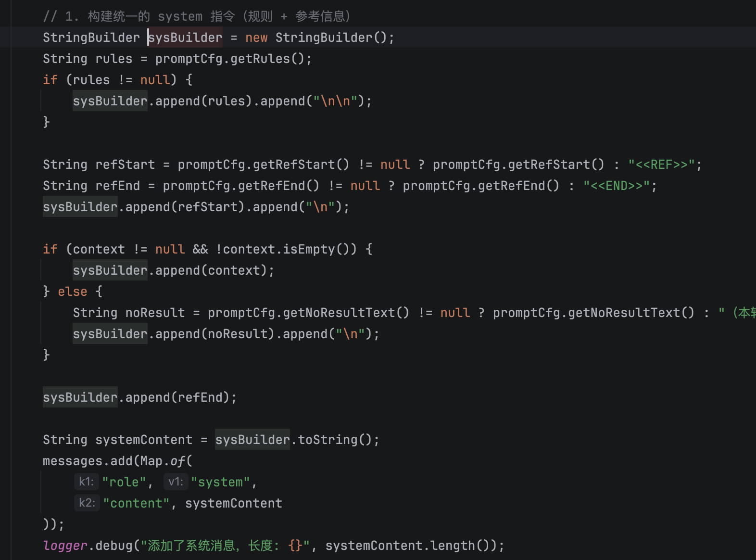Click noResult in its String declaration

tap(155, 313)
